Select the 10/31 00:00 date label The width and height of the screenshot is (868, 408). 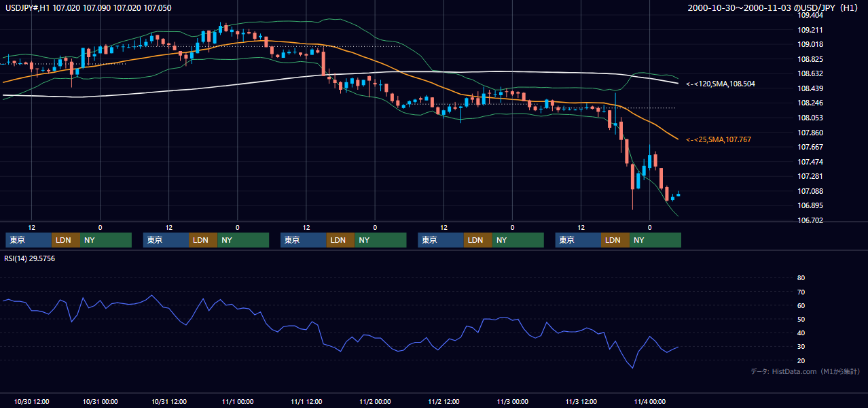click(x=100, y=401)
